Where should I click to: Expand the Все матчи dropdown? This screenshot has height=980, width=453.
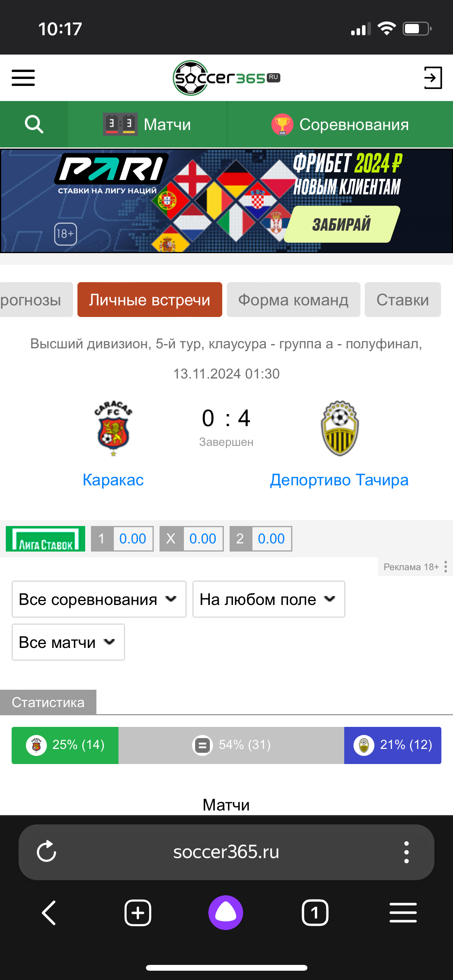[68, 642]
